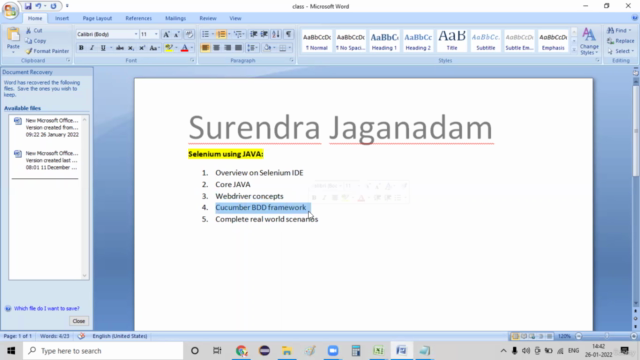Open Change Styles menu

coord(589,41)
